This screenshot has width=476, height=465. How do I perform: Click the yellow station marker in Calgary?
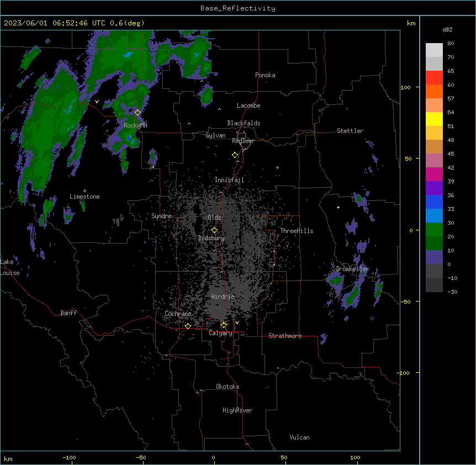224,325
